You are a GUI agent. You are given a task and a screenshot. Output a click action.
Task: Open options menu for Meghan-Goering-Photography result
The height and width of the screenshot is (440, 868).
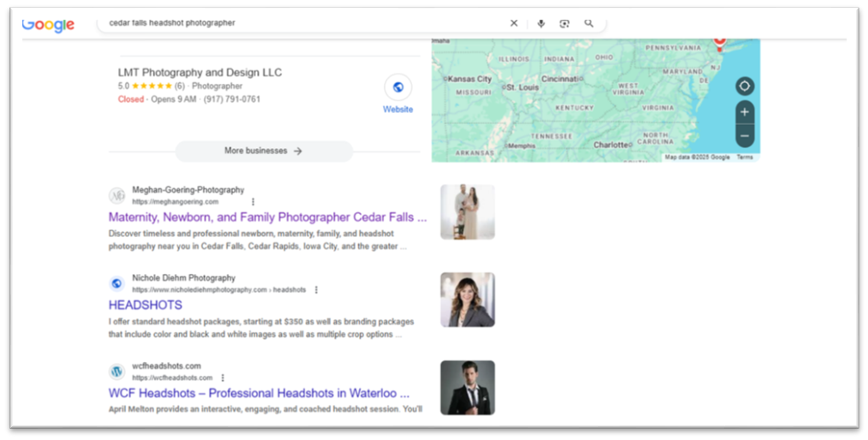[x=253, y=202]
